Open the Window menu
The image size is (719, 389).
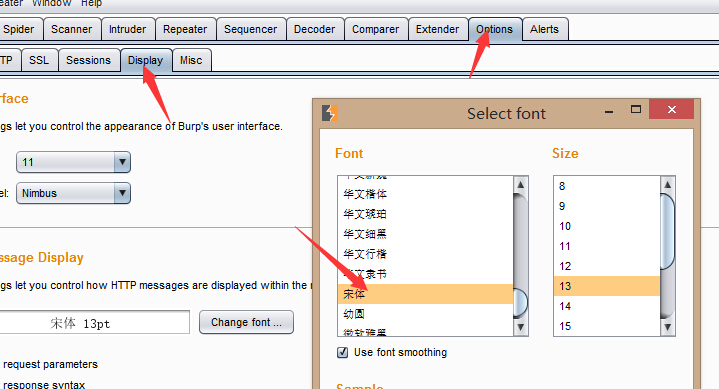(51, 3)
